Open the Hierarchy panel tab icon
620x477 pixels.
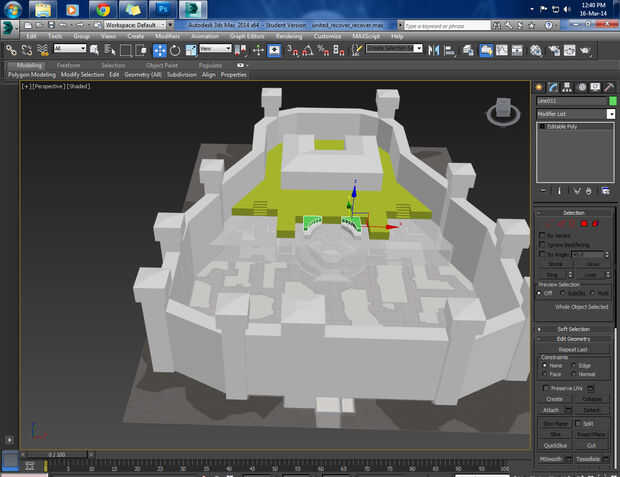point(567,87)
